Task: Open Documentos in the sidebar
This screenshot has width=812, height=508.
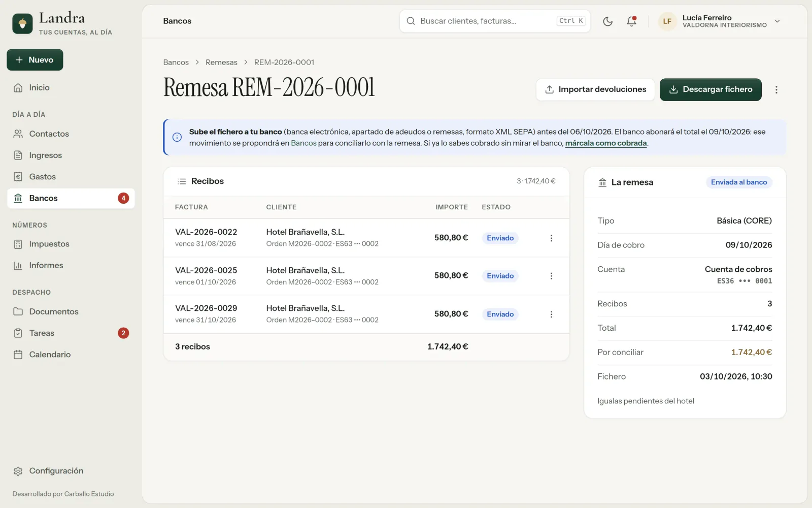Action: 71,312
